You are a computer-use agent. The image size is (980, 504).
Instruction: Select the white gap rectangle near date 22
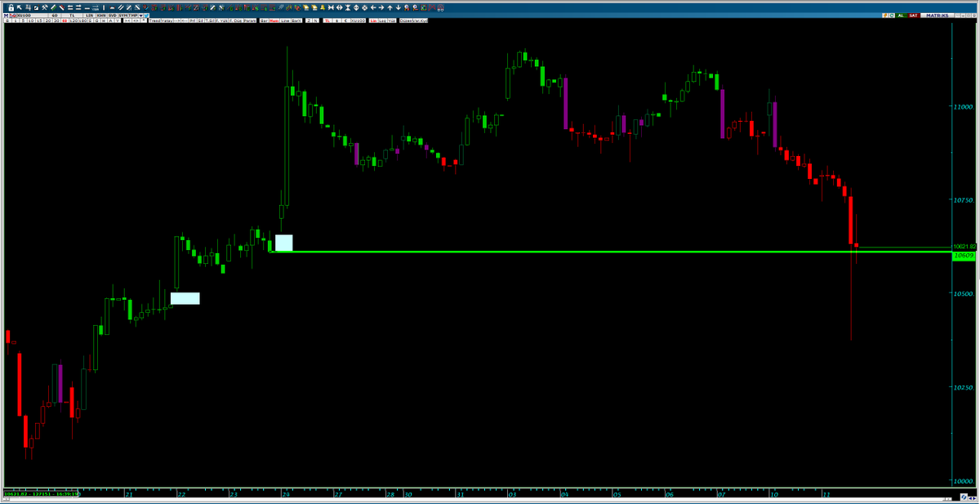185,298
